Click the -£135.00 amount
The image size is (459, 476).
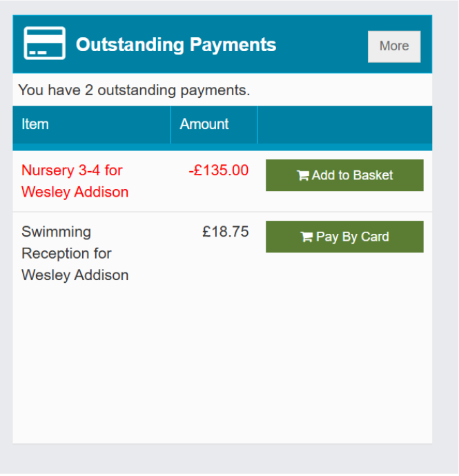click(x=218, y=170)
